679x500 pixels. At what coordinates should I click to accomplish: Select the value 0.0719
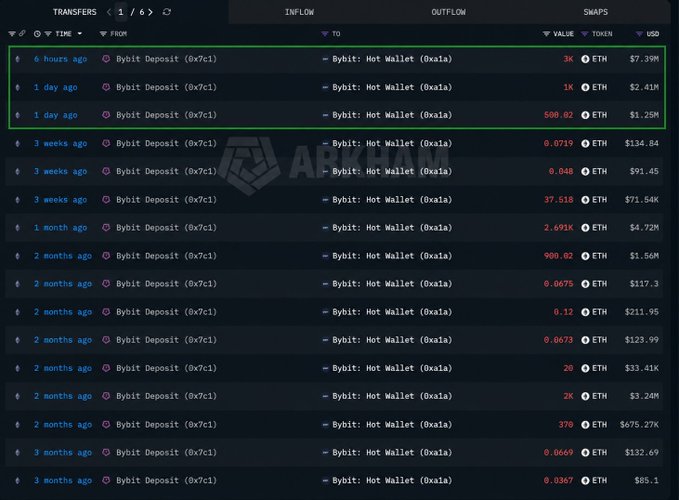[559, 143]
